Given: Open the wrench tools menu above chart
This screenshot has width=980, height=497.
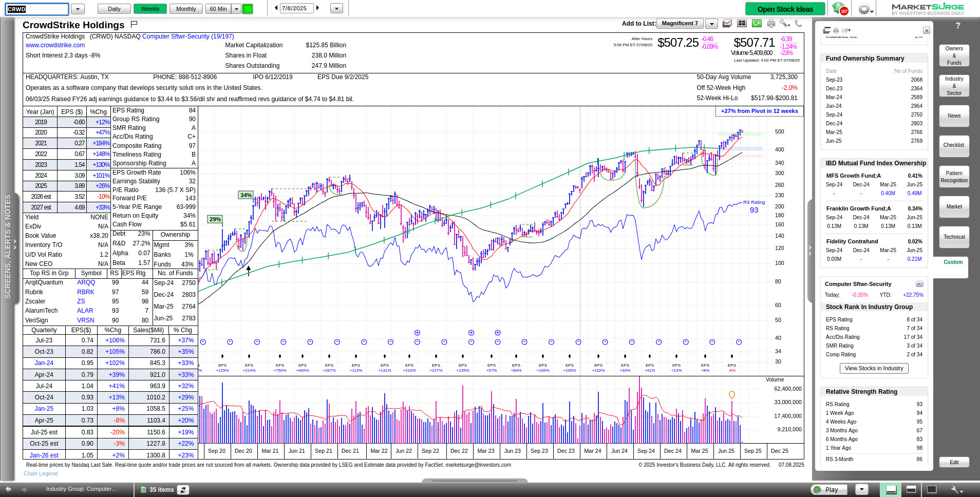Looking at the screenshot, I should tap(784, 23).
